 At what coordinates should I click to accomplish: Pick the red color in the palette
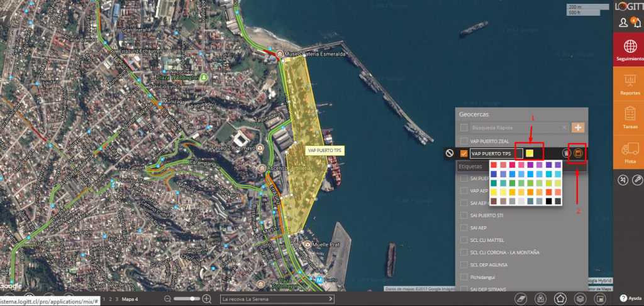[494, 165]
